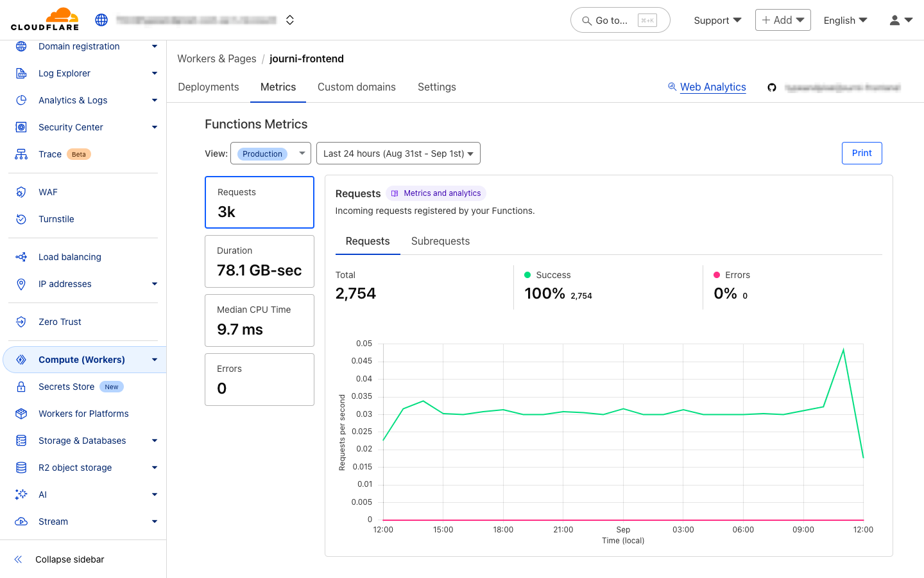This screenshot has height=578, width=924.
Task: Click the pink Errors legend dot
Action: (x=717, y=275)
